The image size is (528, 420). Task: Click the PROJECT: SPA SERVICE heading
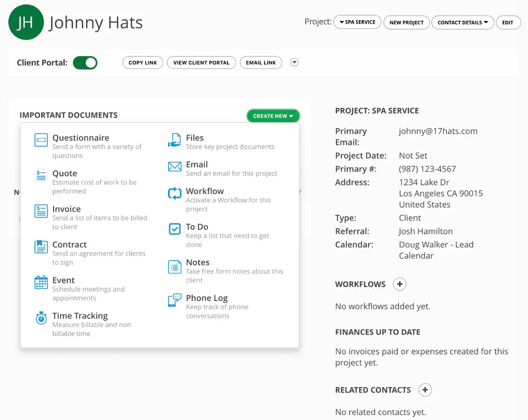(x=377, y=111)
